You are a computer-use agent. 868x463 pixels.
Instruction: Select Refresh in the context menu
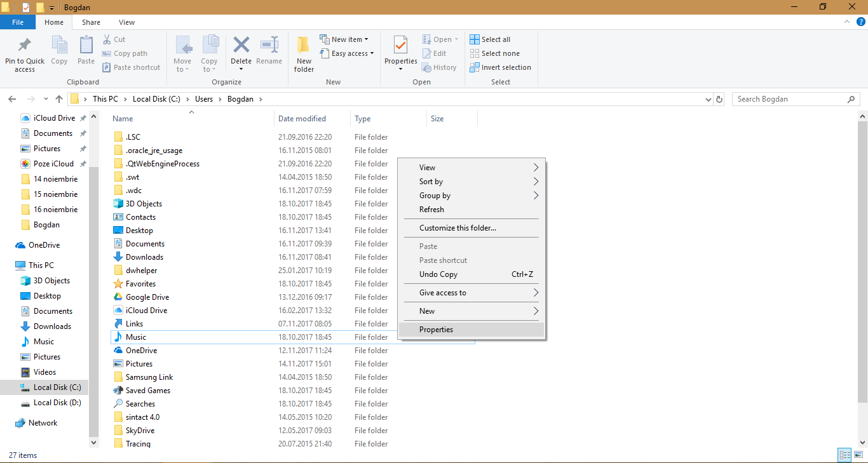431,210
